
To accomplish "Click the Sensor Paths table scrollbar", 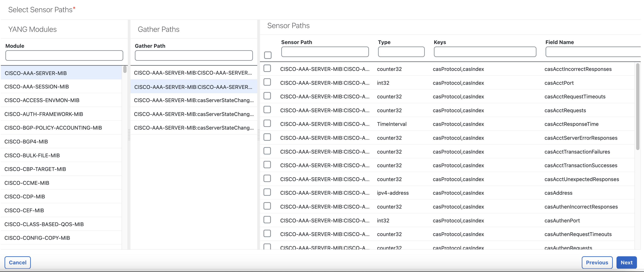I will [x=638, y=107].
